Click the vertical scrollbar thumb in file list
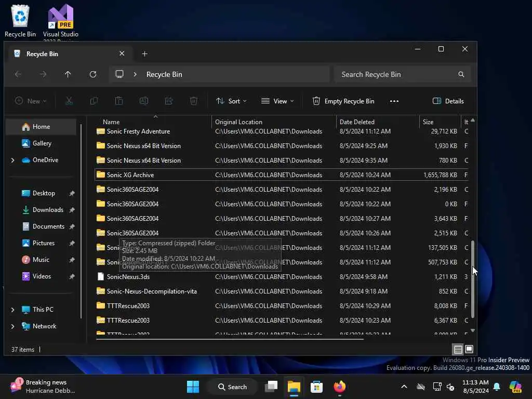This screenshot has height=399, width=532. (x=473, y=279)
